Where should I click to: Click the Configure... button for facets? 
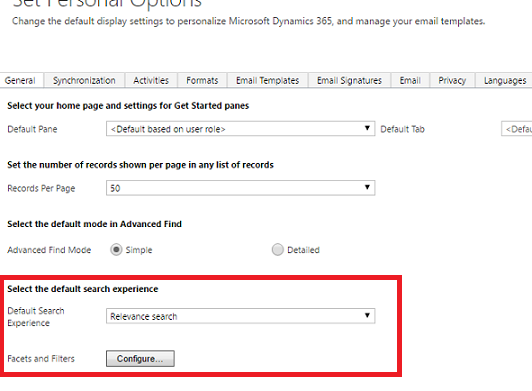point(140,359)
